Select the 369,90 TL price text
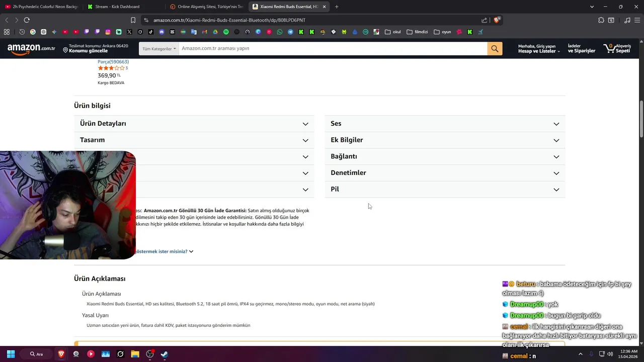Viewport: 644px width, 362px height. click(x=109, y=75)
